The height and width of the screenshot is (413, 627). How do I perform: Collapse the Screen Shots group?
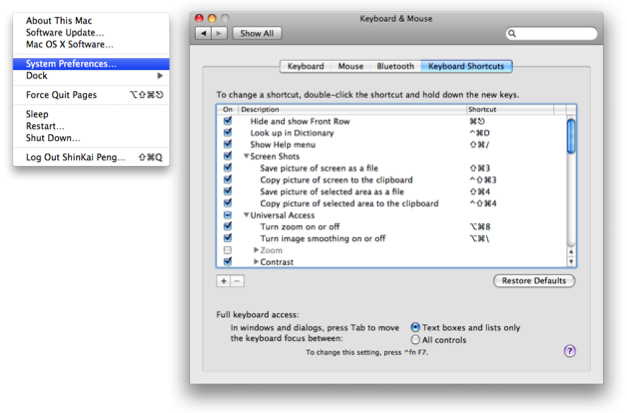tap(246, 156)
